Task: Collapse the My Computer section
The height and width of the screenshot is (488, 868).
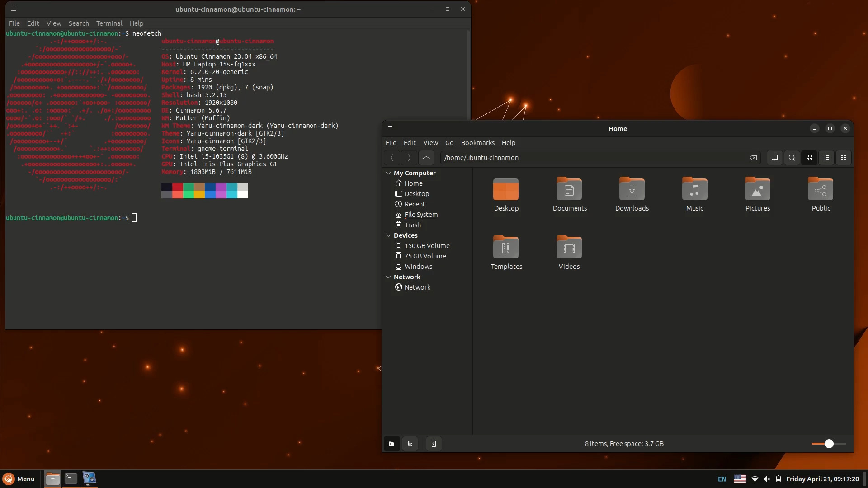Action: (x=388, y=173)
